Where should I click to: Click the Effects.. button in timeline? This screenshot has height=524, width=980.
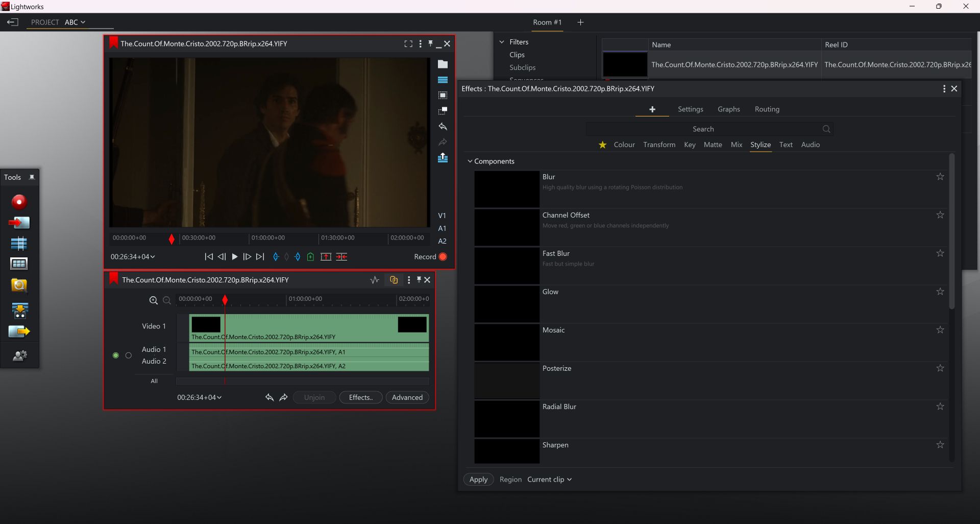pyautogui.click(x=361, y=397)
